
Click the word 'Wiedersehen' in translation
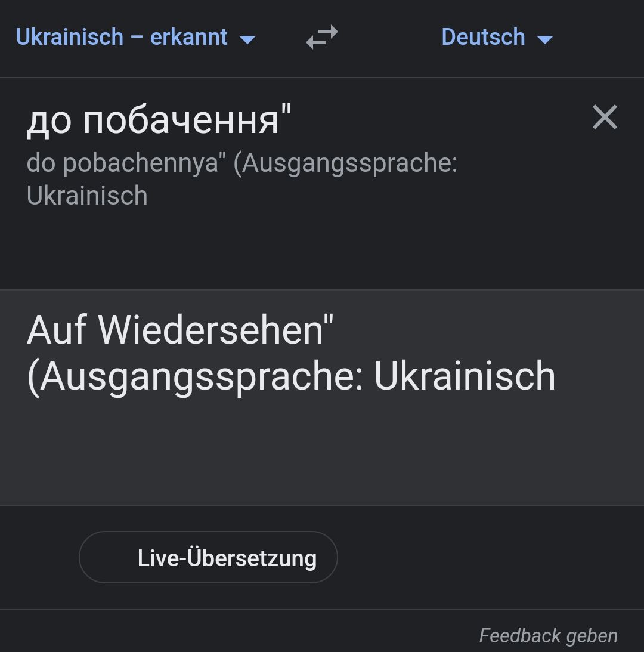(210, 330)
